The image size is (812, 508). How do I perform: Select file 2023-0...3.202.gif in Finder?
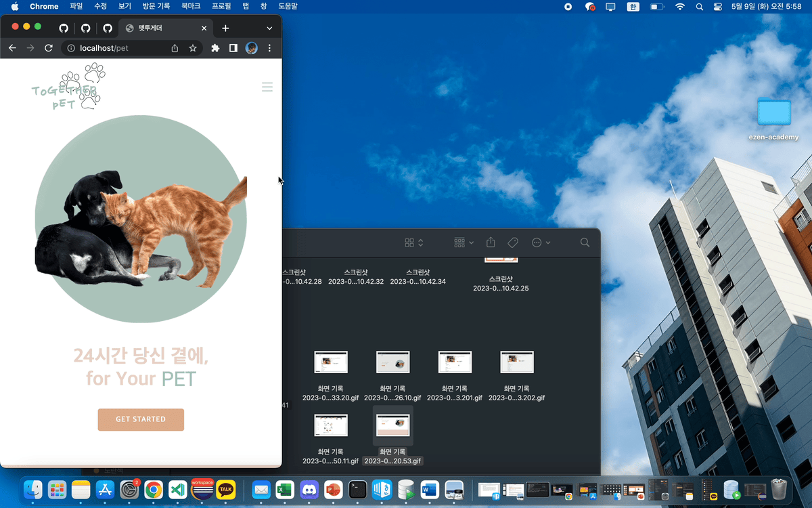(x=517, y=376)
